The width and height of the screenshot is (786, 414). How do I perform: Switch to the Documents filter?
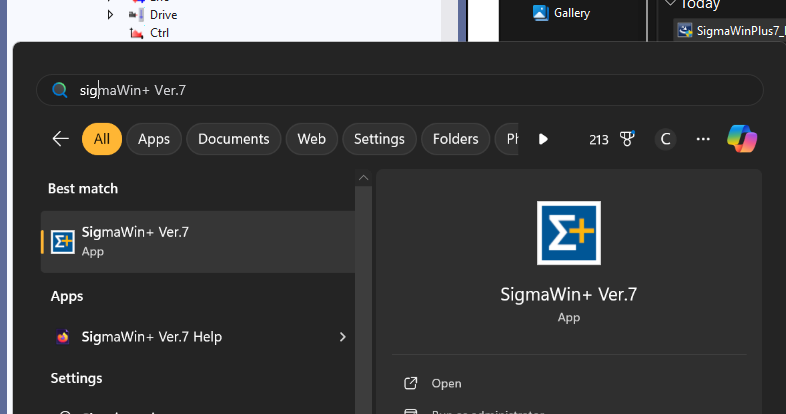(x=234, y=139)
